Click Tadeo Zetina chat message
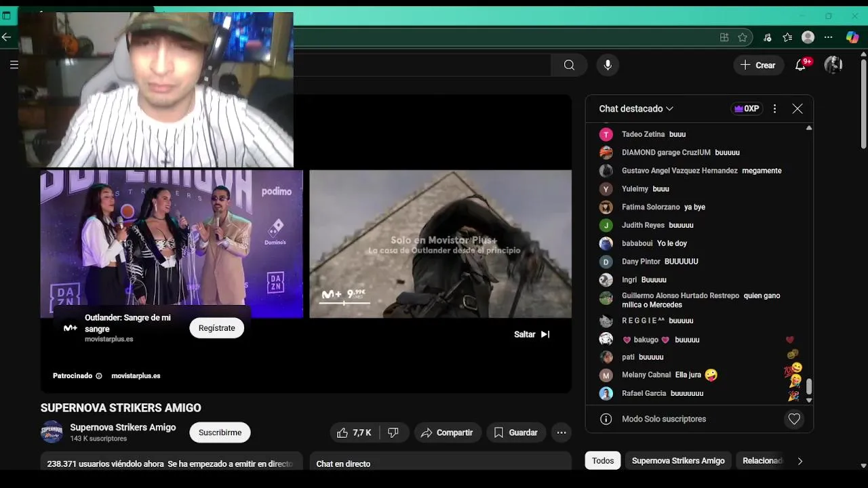The height and width of the screenshot is (488, 868). point(698,134)
